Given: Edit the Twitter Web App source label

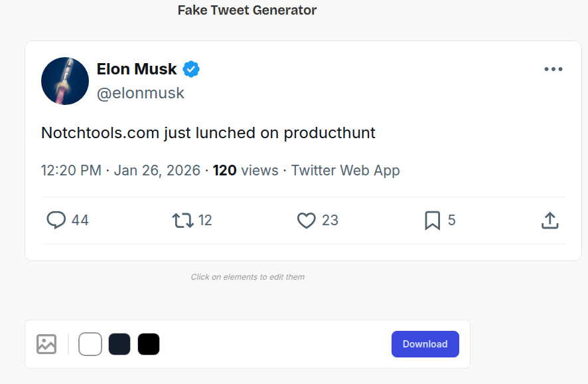Looking at the screenshot, I should pos(345,171).
